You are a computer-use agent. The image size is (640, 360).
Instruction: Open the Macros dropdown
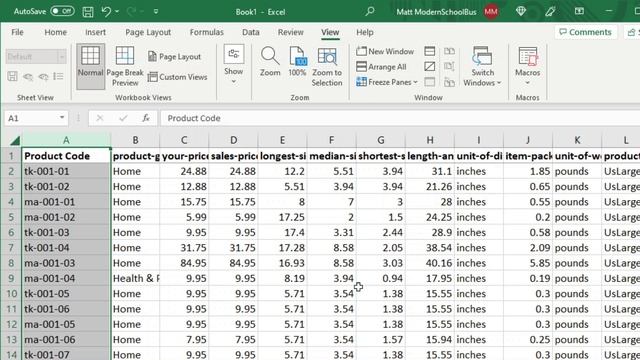527,66
